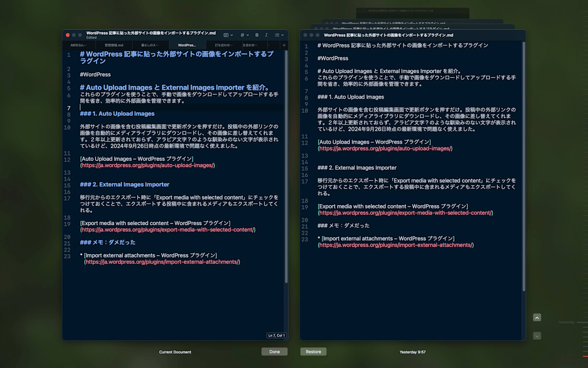Click the Ln 7, Col 1 status indicator
This screenshot has width=588, height=368.
(x=276, y=336)
